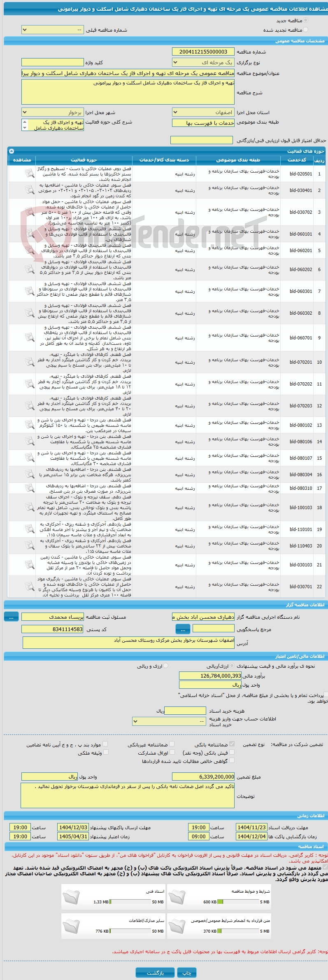Toggle the ضمانتنامه غیربانکی checkbox
The width and height of the screenshot is (328, 980).
coord(172,744)
